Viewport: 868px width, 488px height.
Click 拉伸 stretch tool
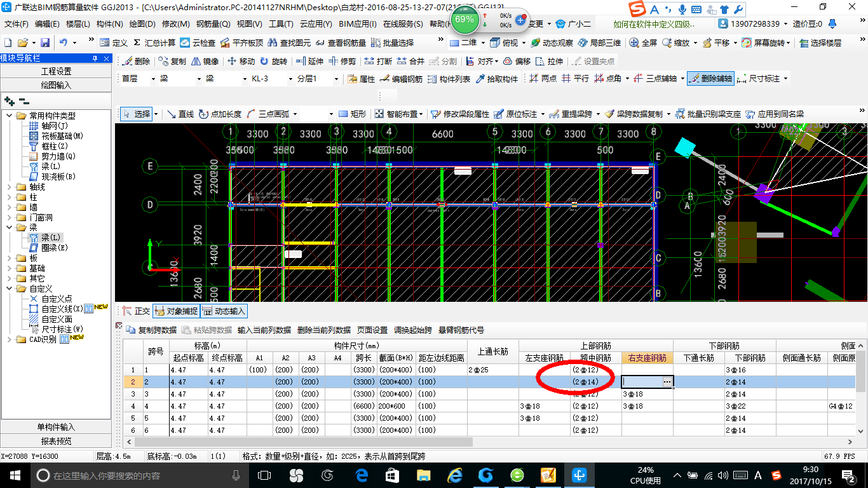[x=549, y=61]
